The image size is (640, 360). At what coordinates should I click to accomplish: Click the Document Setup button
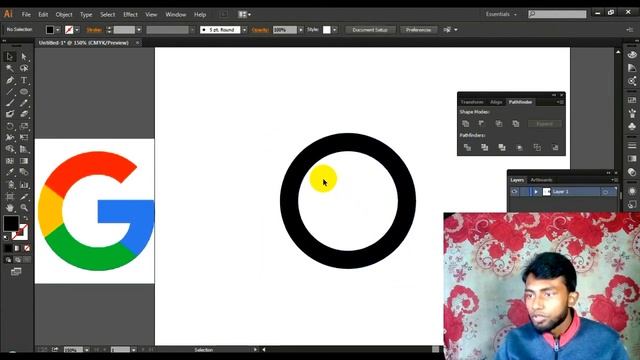pyautogui.click(x=370, y=30)
